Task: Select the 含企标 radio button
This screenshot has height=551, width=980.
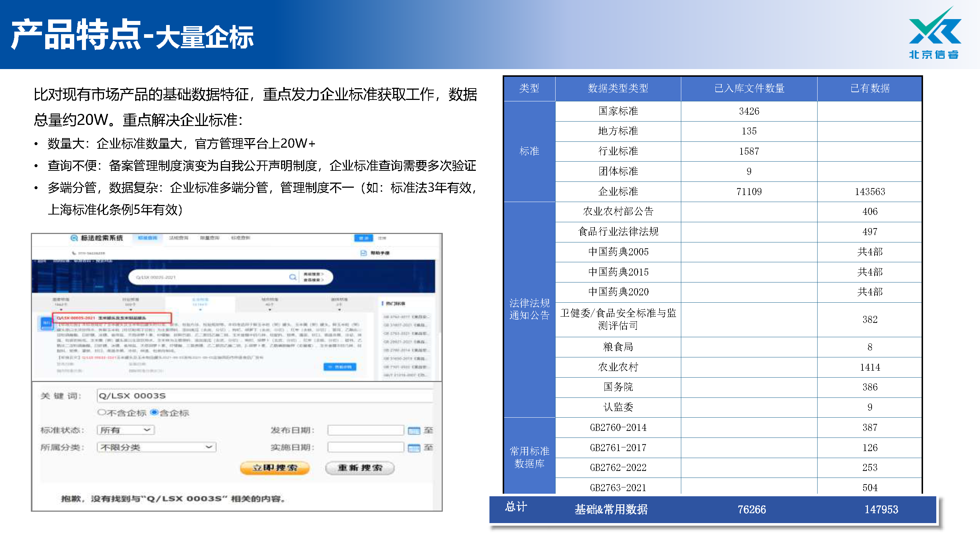Action: pos(154,412)
